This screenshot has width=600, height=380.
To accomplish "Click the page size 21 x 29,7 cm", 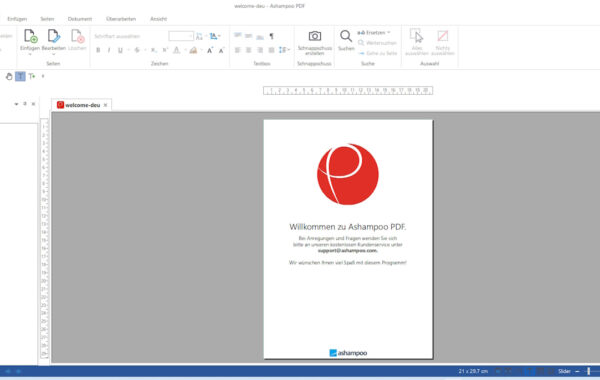I will coord(473,371).
